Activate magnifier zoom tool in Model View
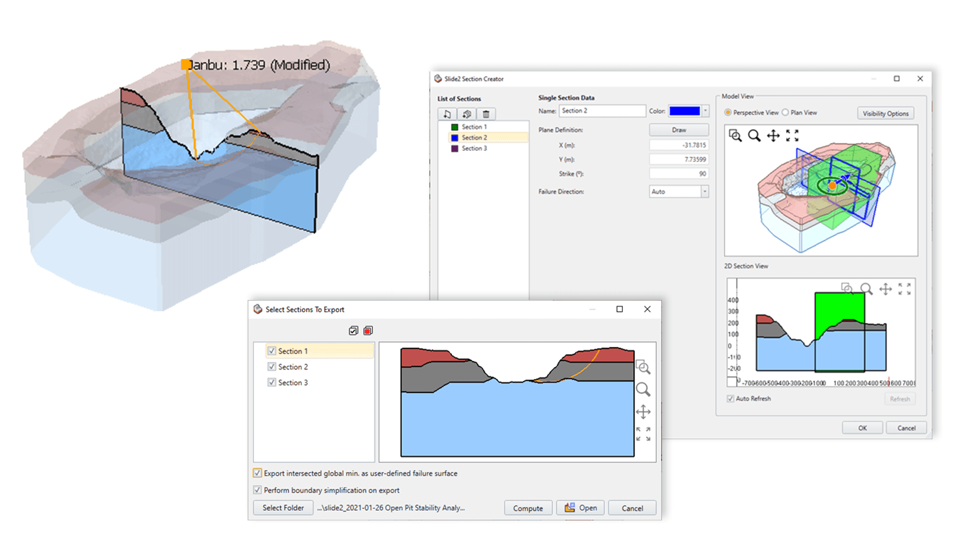Screen dimensions: 980x551 754,136
